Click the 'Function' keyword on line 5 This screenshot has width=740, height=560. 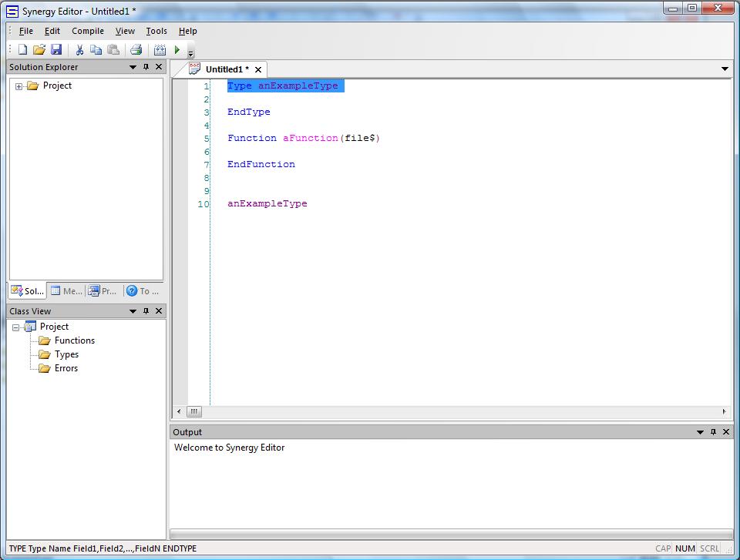coord(252,138)
